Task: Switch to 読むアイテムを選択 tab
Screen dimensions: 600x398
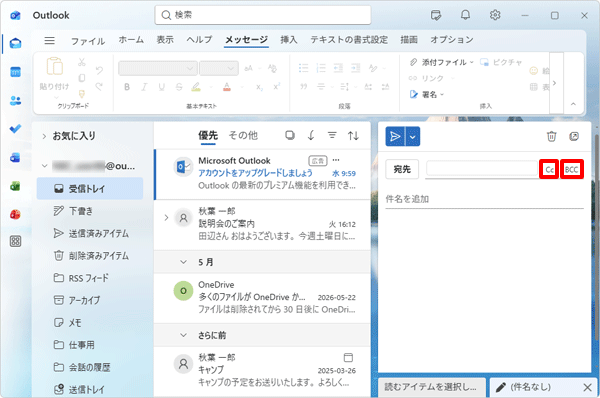Action: point(432,387)
